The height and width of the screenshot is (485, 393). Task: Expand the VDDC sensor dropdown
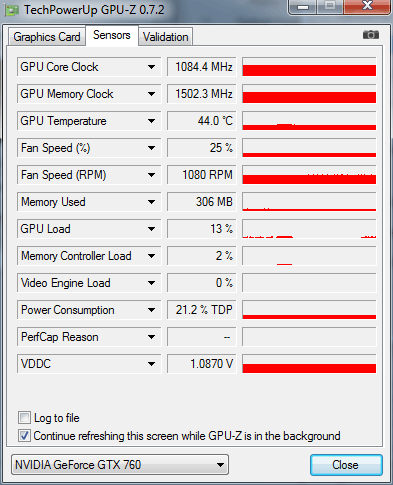pyautogui.click(x=151, y=364)
